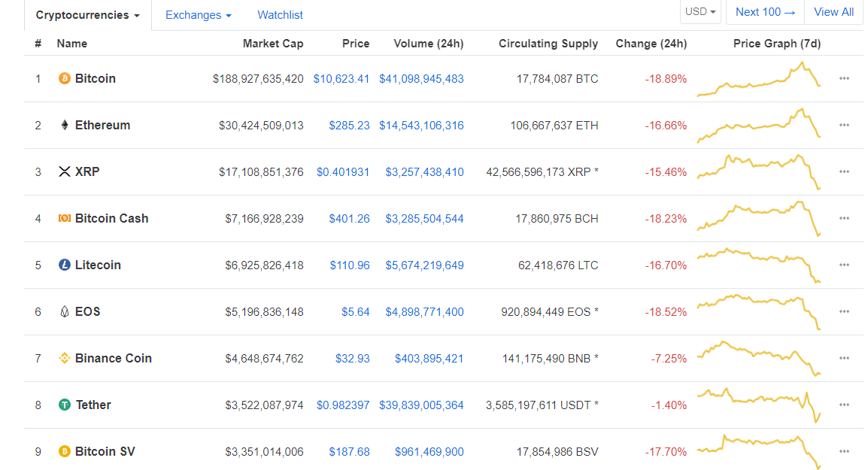Click the View All button
868x470 pixels.
tap(833, 11)
